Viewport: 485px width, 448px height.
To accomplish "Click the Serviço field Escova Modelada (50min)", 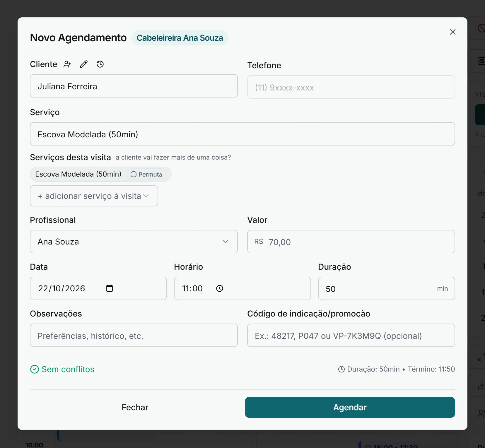I will 243,134.
